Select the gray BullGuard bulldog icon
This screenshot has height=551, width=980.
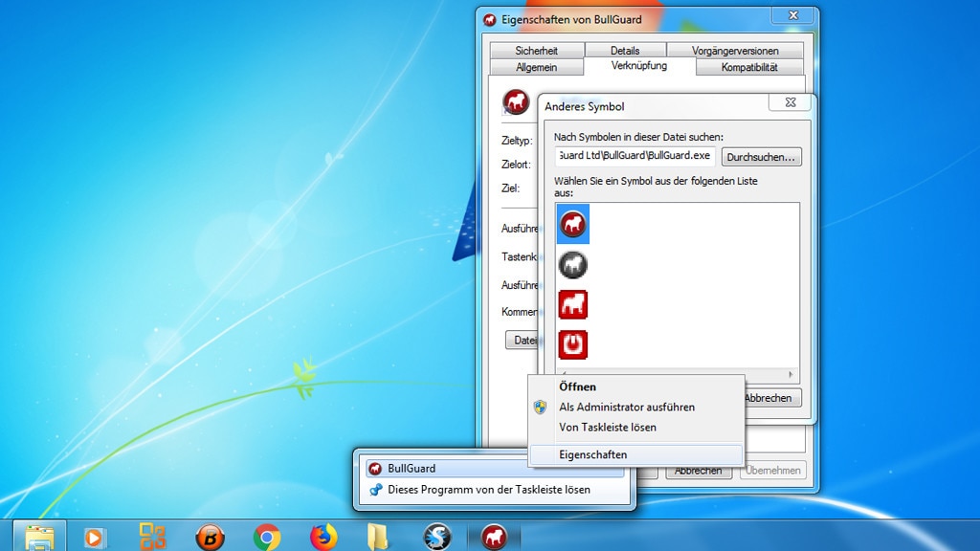572,265
